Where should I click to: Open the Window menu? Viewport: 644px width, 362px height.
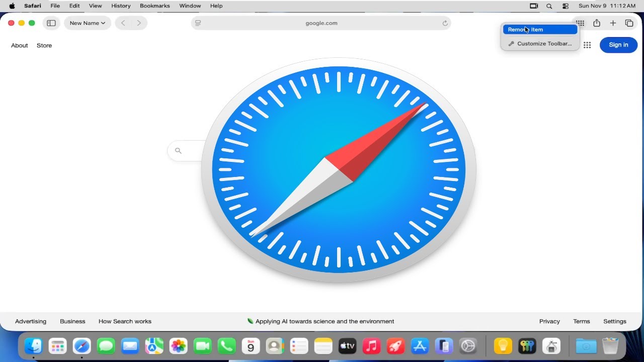click(x=190, y=6)
